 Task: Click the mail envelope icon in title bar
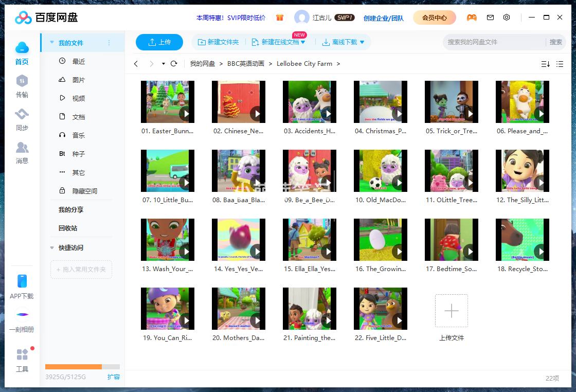[x=490, y=17]
